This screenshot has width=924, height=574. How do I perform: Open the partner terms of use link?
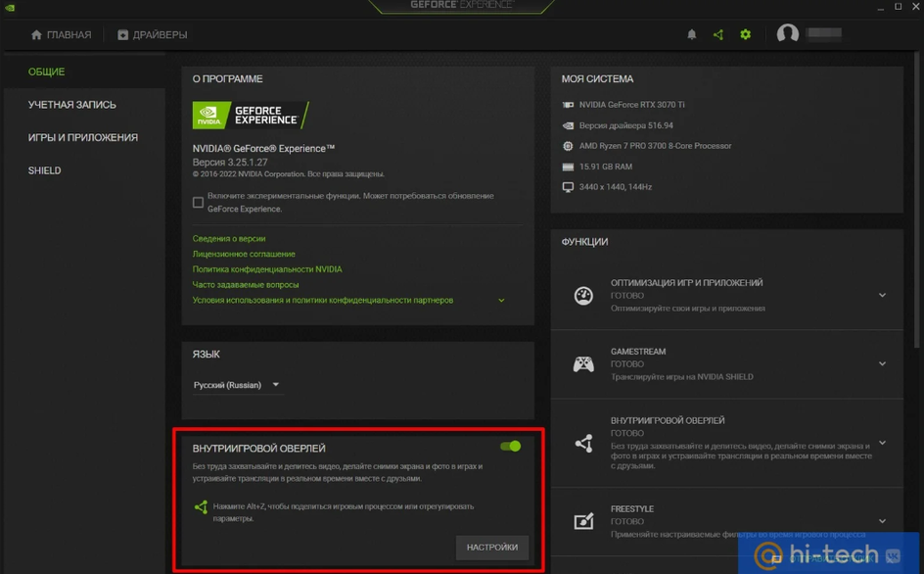click(322, 300)
